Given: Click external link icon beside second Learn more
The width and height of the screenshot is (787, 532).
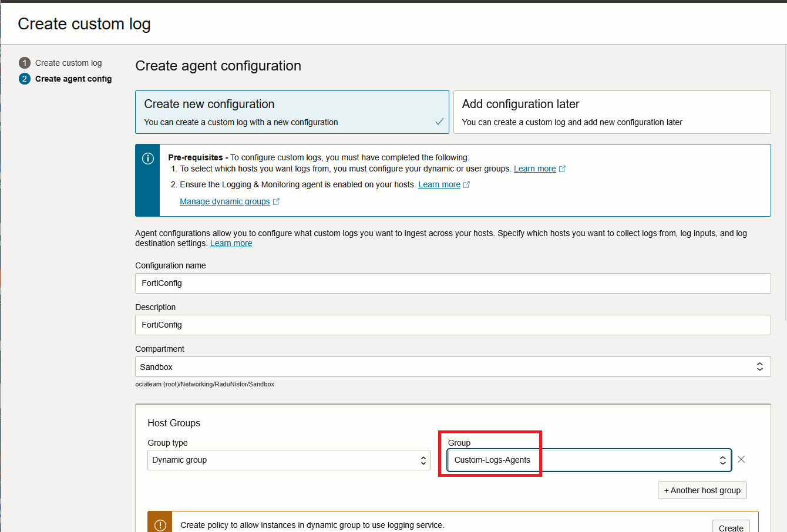Looking at the screenshot, I should click(x=466, y=185).
